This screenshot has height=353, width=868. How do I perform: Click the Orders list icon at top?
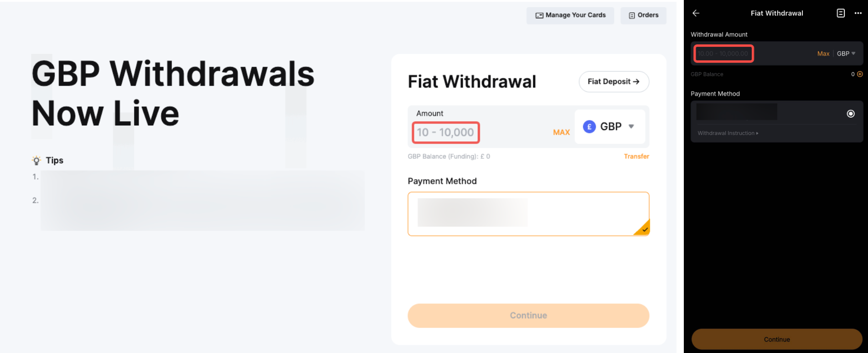click(x=632, y=16)
